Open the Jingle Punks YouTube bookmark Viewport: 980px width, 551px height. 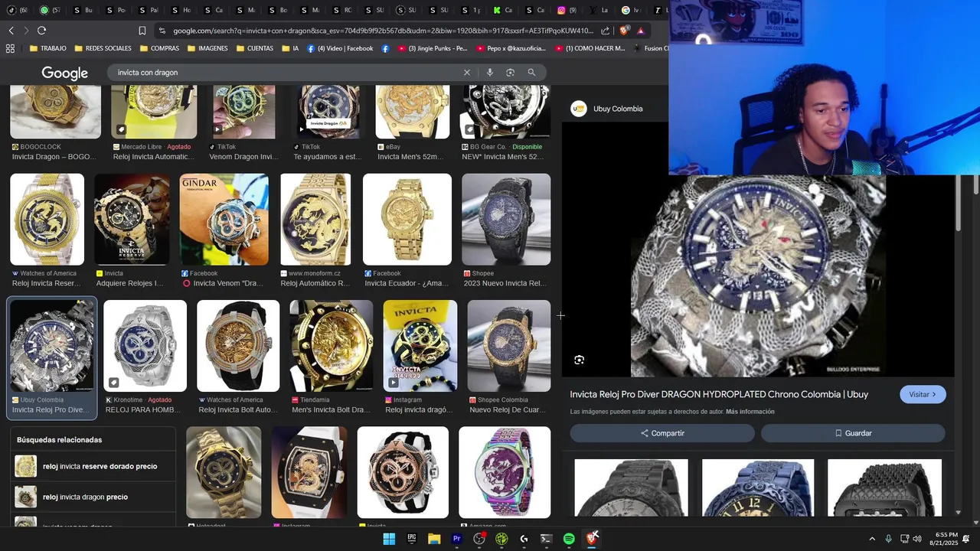click(x=432, y=48)
